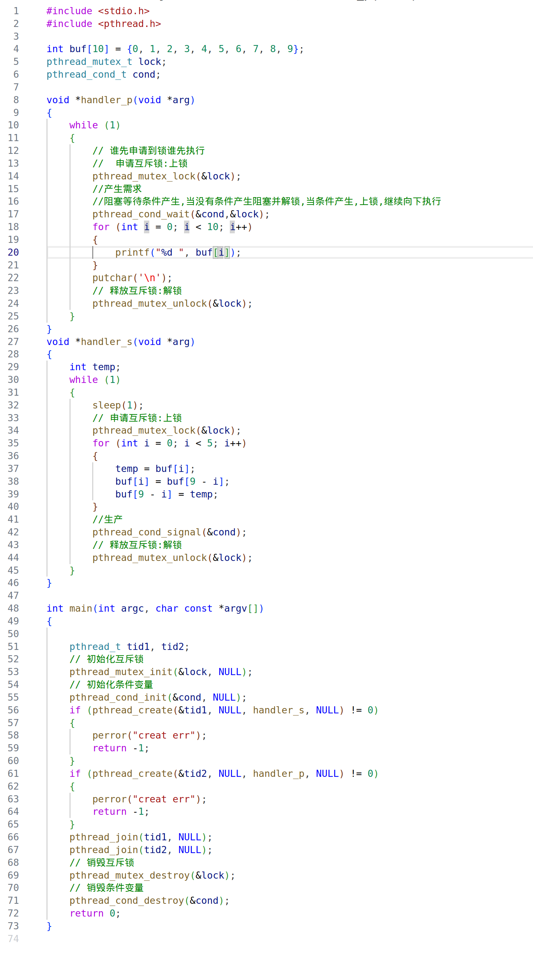This screenshot has width=533, height=980.
Task: Click 'for (int i = 0; i < 10; i++)' loop
Action: point(172,227)
